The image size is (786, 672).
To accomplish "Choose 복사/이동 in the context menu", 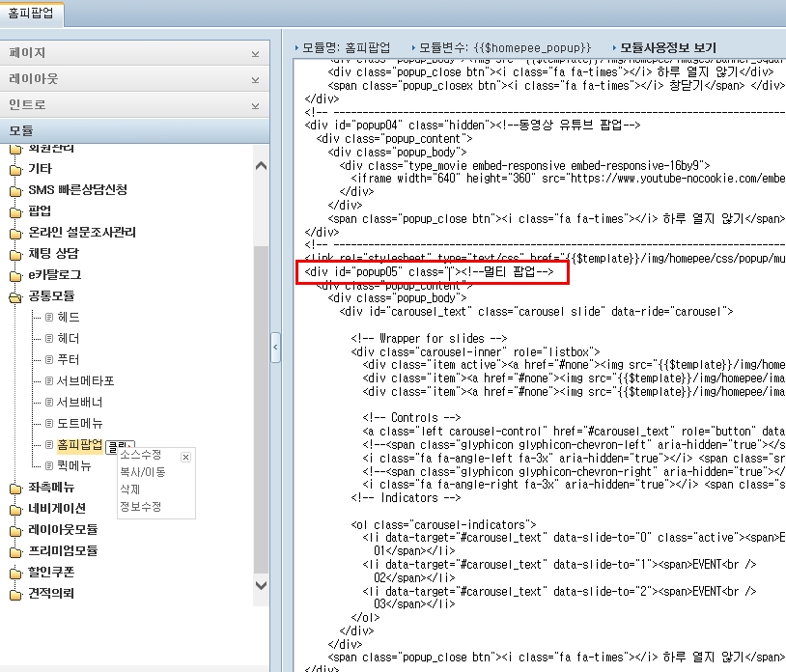I will pos(141,472).
